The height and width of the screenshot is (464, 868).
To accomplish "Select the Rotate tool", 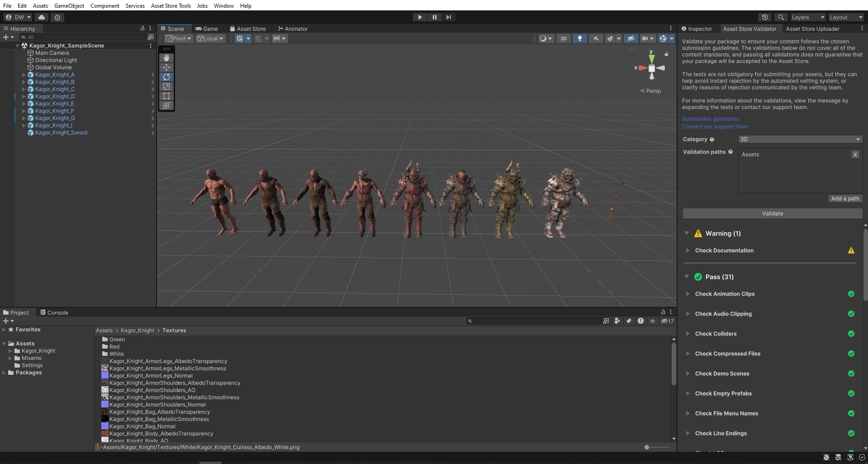I will click(166, 77).
